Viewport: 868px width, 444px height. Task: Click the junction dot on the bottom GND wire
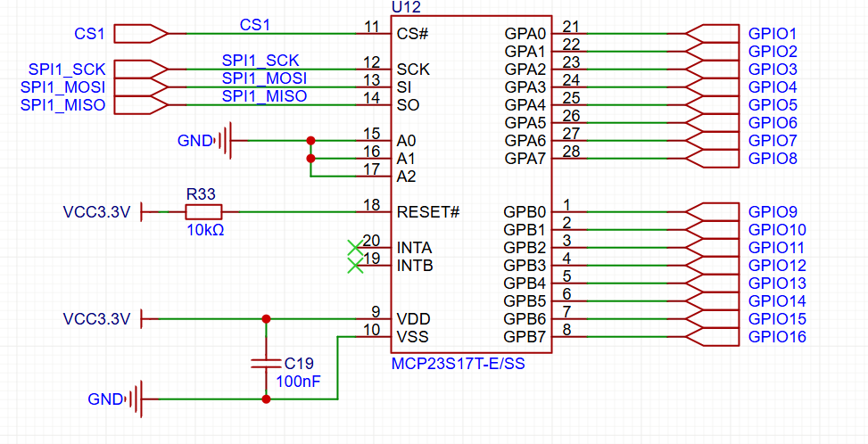pos(266,399)
